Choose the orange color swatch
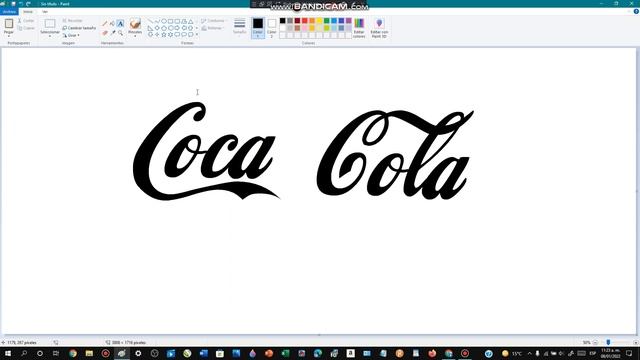640x360 pixels. pyautogui.click(x=312, y=21)
